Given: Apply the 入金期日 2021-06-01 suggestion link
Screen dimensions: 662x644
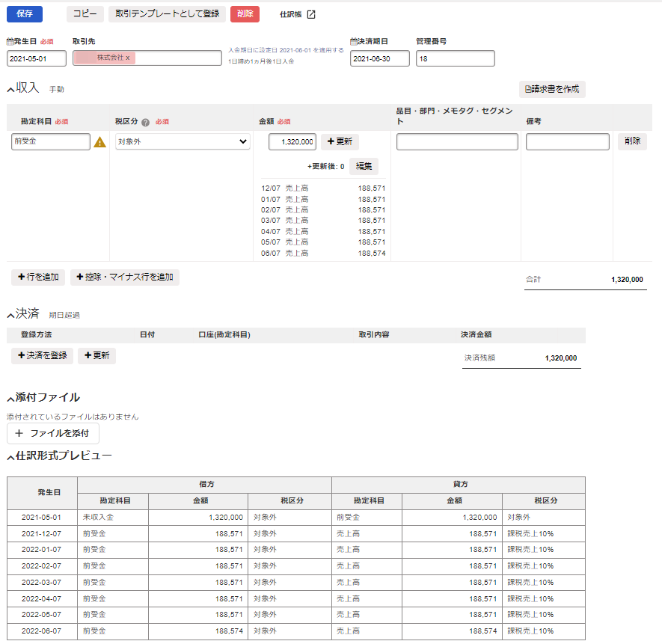Looking at the screenshot, I should coord(286,50).
